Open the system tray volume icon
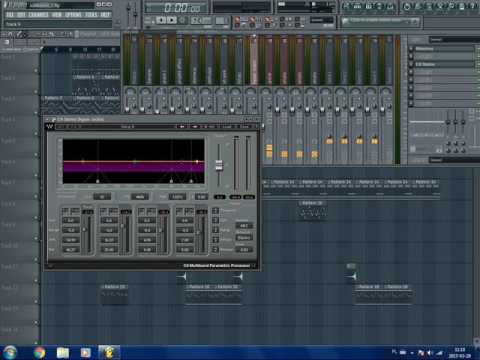The image size is (480, 360). [430, 352]
